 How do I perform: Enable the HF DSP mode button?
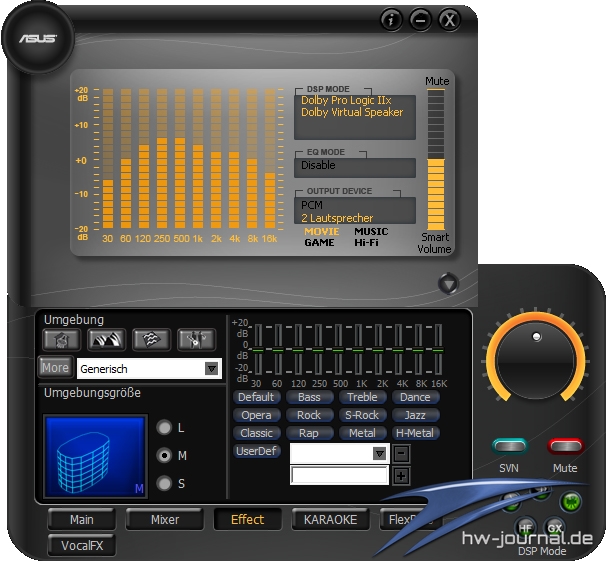(525, 527)
